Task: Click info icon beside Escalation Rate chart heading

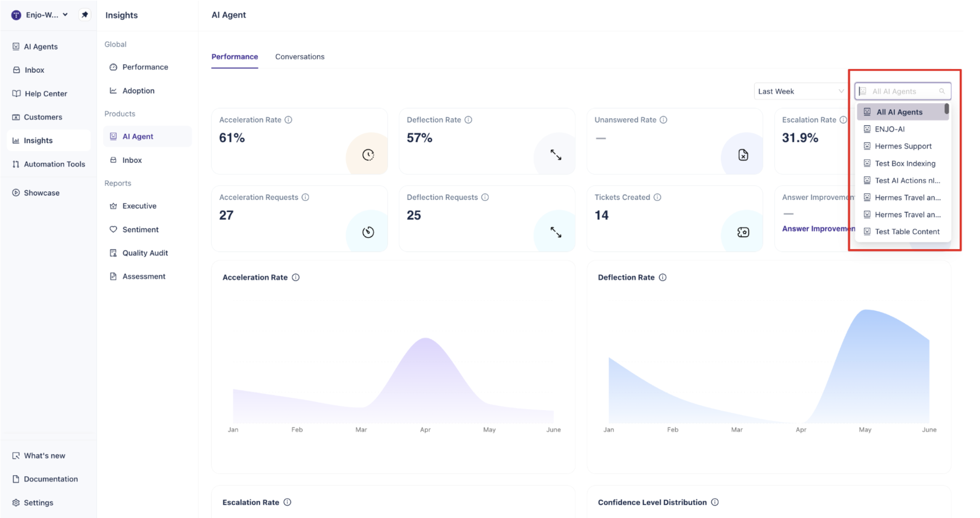Action: 287,502
